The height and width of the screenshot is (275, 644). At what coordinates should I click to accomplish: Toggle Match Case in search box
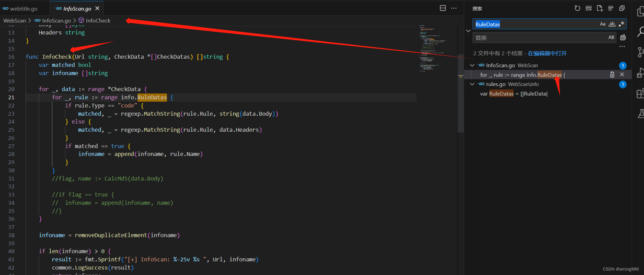click(603, 24)
